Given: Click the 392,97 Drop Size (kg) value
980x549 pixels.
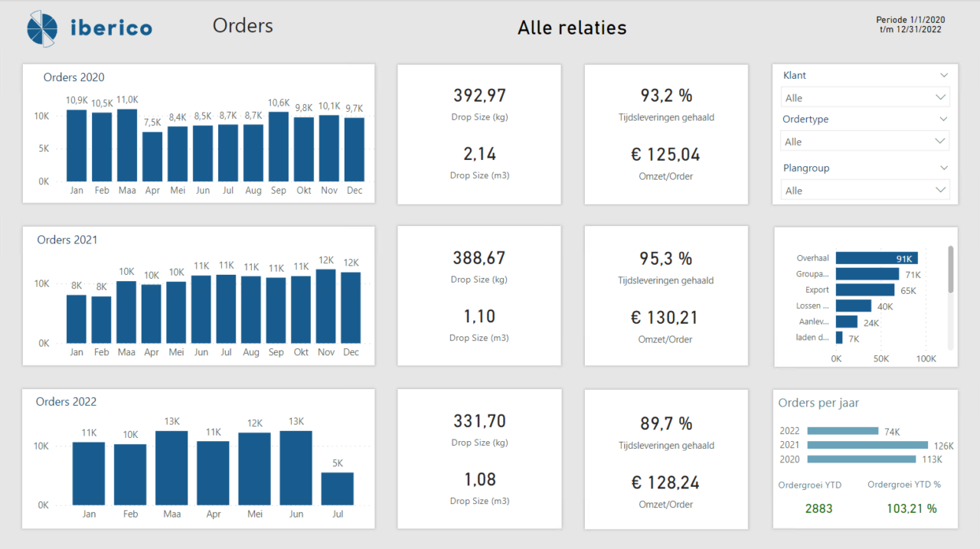Looking at the screenshot, I should (x=479, y=95).
